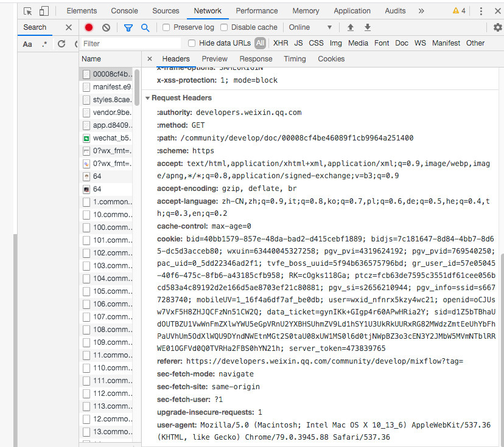Image resolution: width=504 pixels, height=447 pixels.
Task: Open network search with magnifier icon
Action: 145,28
